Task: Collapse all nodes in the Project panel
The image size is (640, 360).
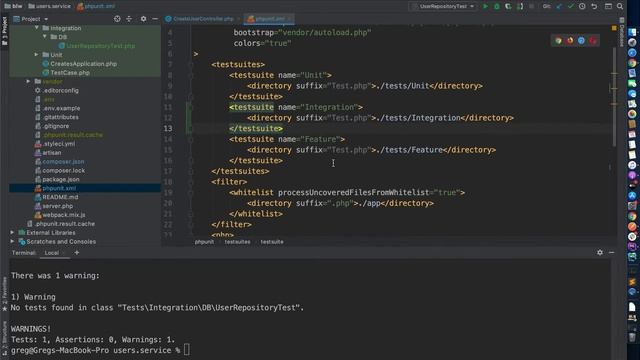Action: [129, 19]
